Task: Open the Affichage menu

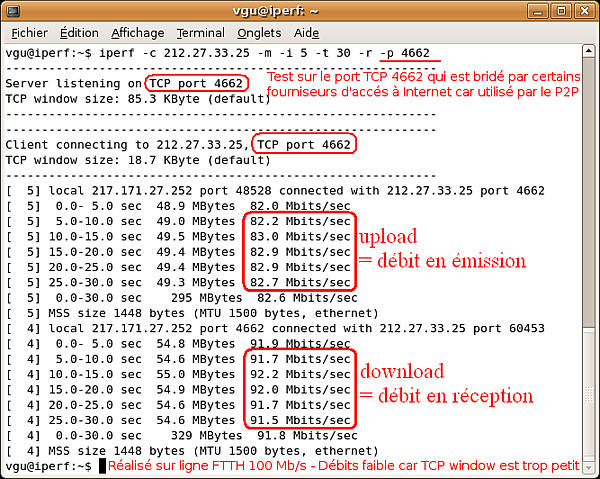Action: [x=138, y=33]
